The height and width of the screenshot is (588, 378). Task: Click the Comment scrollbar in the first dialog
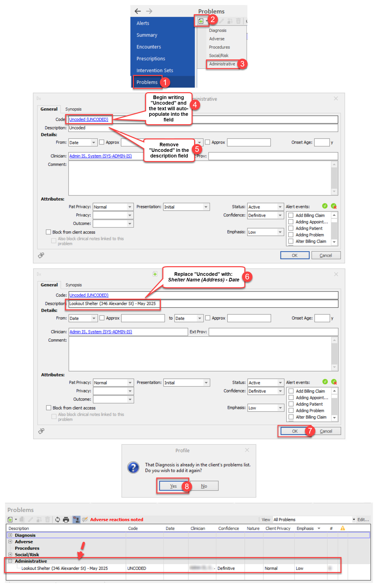(334, 178)
